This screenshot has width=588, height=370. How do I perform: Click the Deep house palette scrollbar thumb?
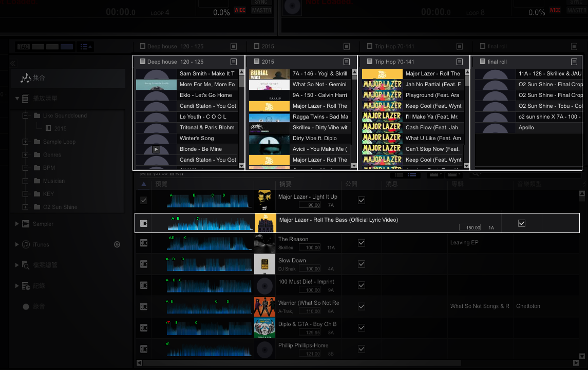(241, 82)
